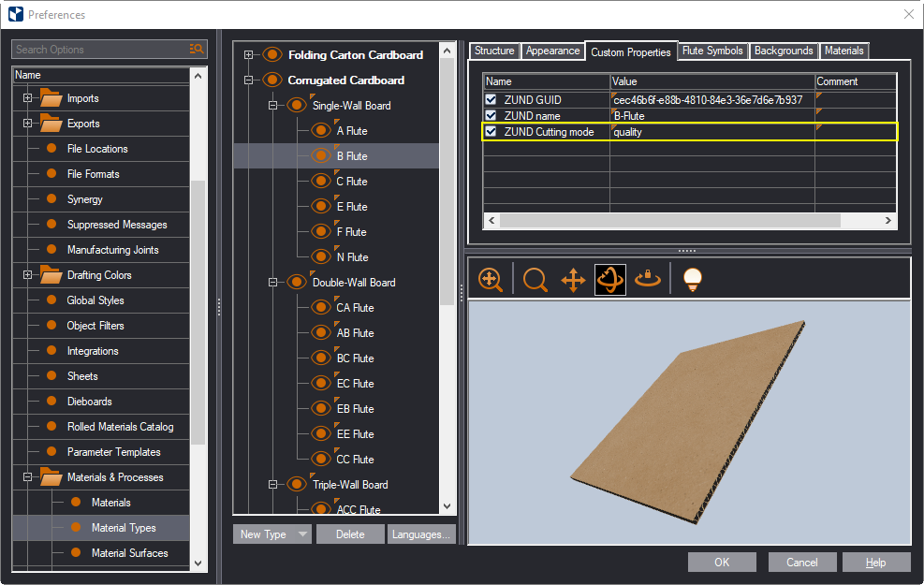
Task: Click the horizontal scrollbar in properties table
Action: point(669,220)
